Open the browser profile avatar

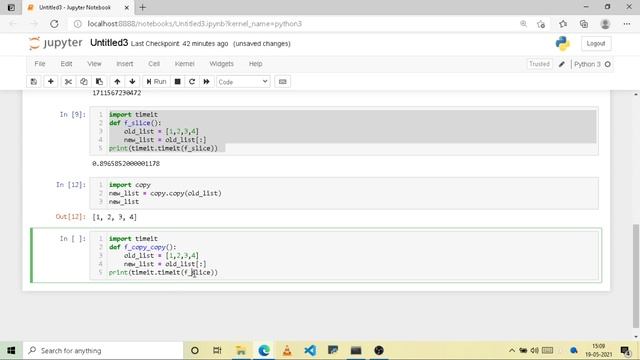point(605,24)
